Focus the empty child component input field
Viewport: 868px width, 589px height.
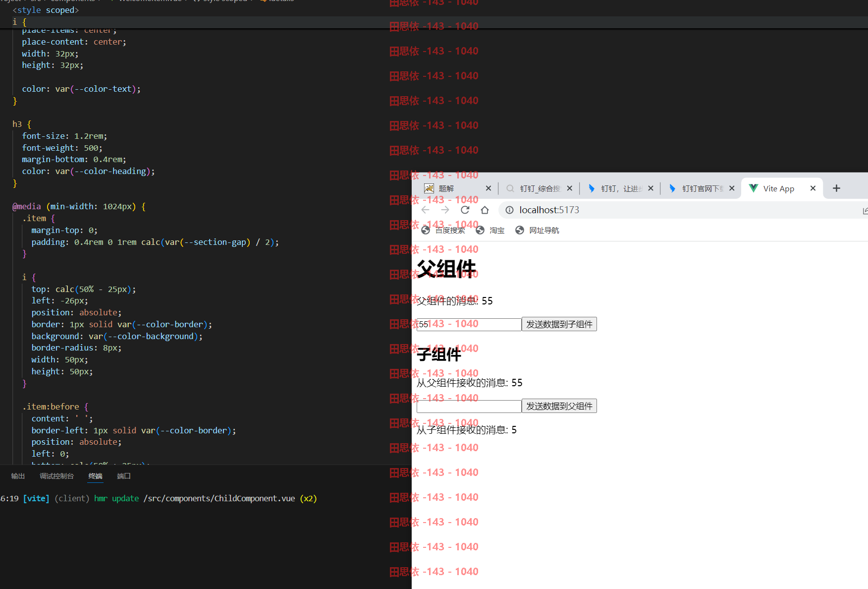pyautogui.click(x=469, y=406)
